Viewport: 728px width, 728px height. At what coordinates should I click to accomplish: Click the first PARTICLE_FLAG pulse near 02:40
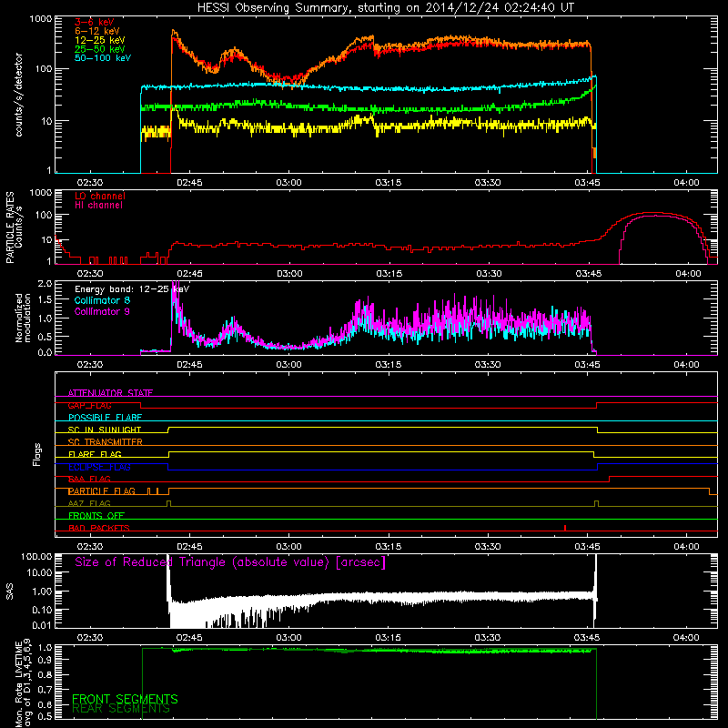point(149,490)
